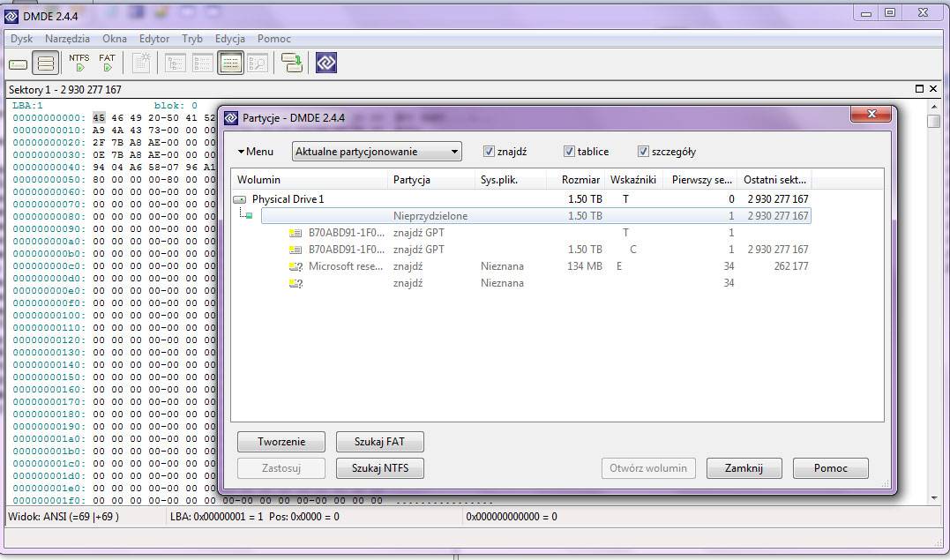The height and width of the screenshot is (560, 950).
Task: Click the DMDE logo toolbar icon
Action: [x=326, y=63]
